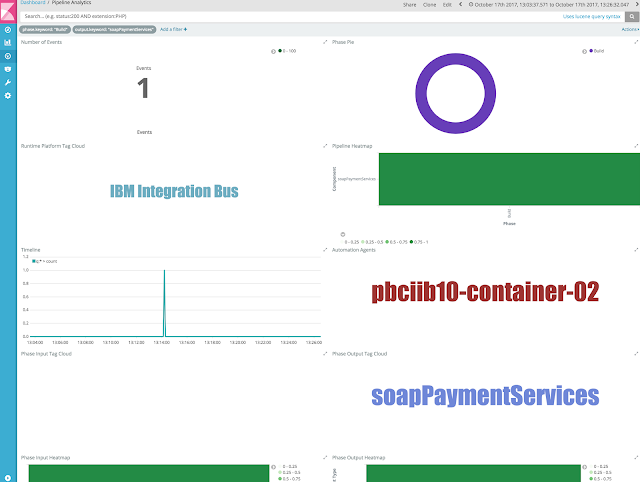Go to Dashboard breadcrumb link
Image resolution: width=640 pixels, height=482 pixels.
[x=33, y=2]
